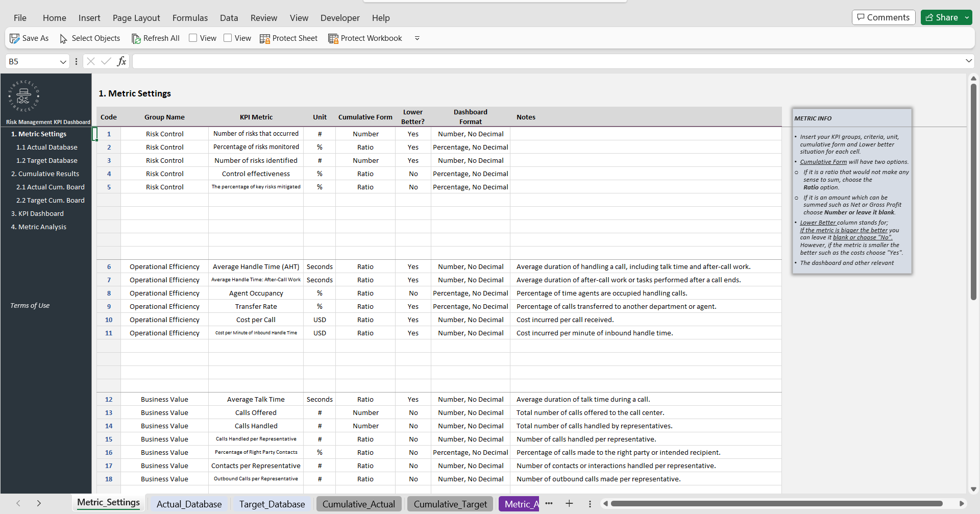Click the Comments button
The image size is (980, 514).
pyautogui.click(x=883, y=17)
